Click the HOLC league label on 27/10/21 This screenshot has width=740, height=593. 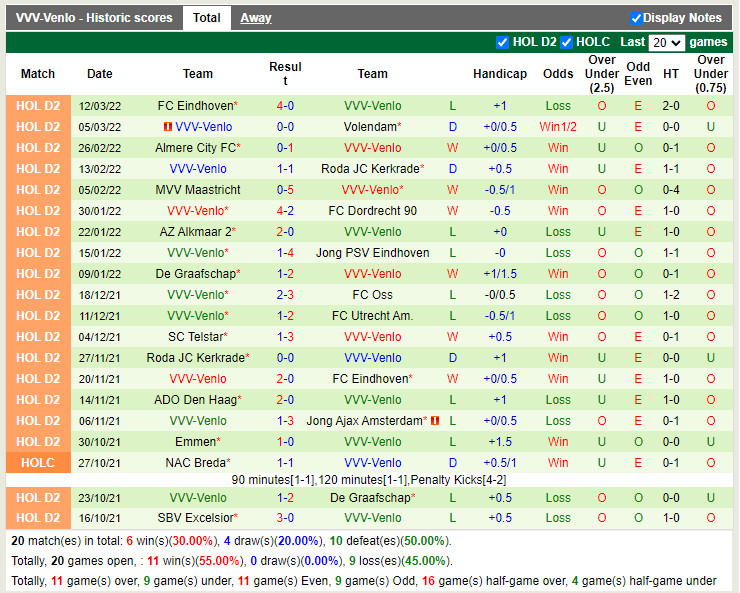click(x=38, y=463)
